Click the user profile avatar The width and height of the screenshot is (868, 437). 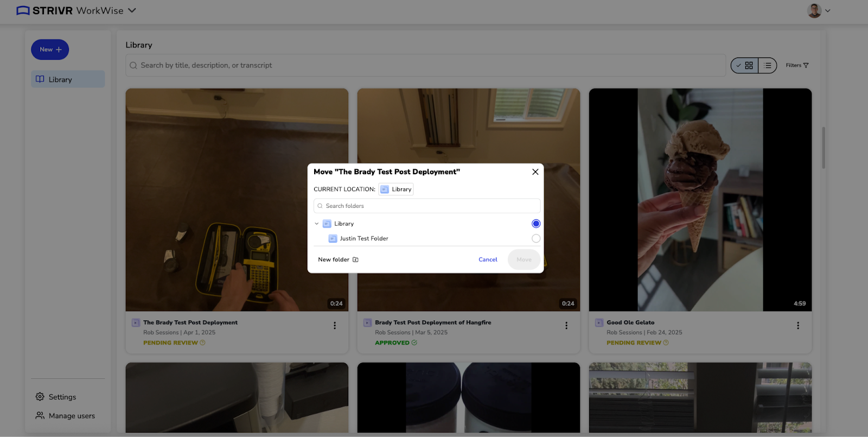click(814, 10)
